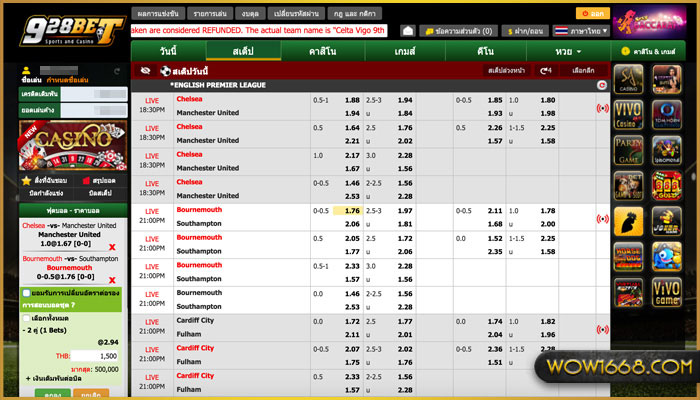700x400 pixels.
Task: Click the envelope mail icon
Action: [x=408, y=31]
